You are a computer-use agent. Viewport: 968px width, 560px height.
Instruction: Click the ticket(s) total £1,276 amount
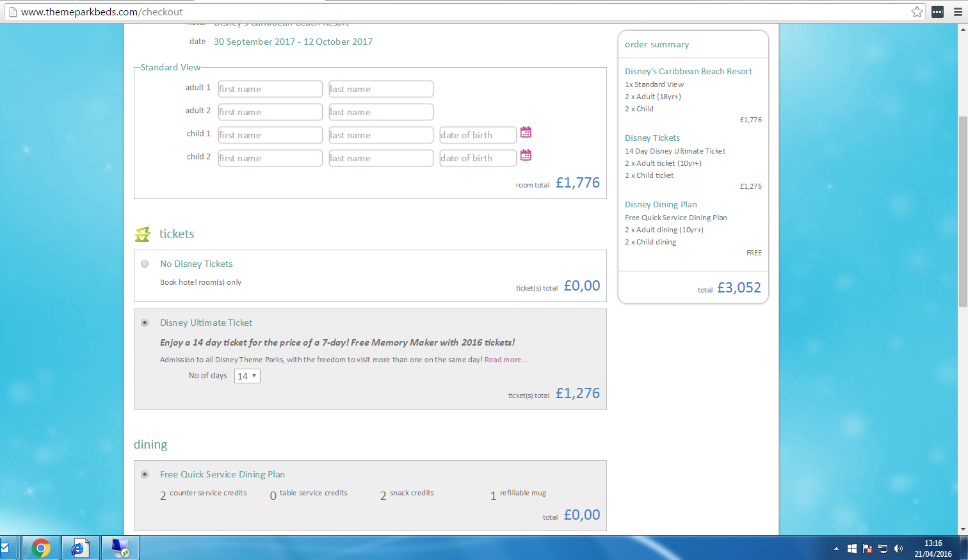[577, 393]
